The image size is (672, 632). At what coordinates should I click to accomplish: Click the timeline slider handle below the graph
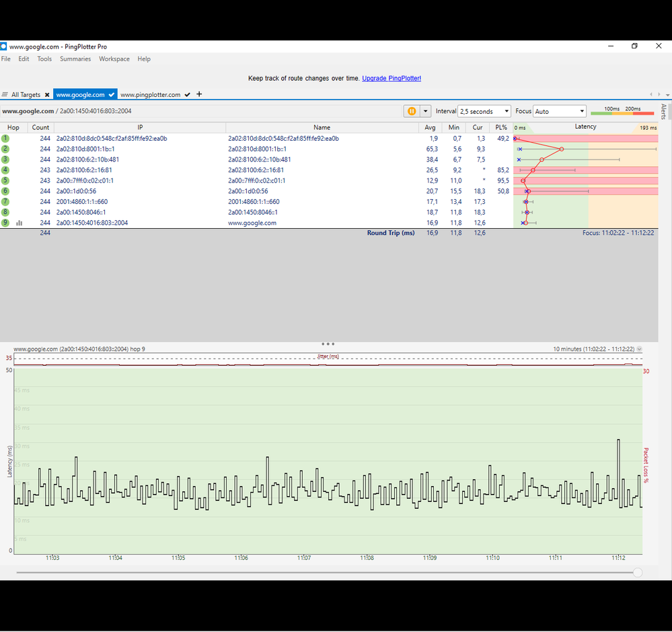pyautogui.click(x=638, y=572)
